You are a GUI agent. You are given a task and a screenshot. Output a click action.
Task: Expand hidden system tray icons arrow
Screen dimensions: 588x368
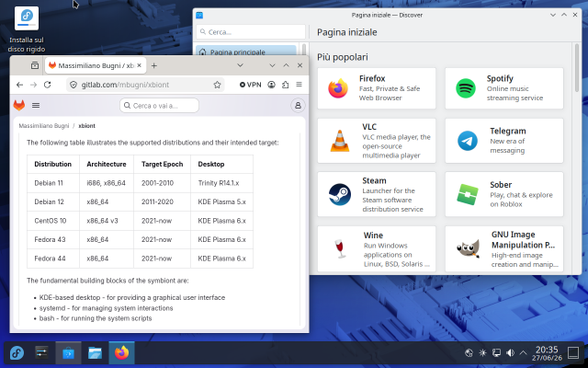523,352
